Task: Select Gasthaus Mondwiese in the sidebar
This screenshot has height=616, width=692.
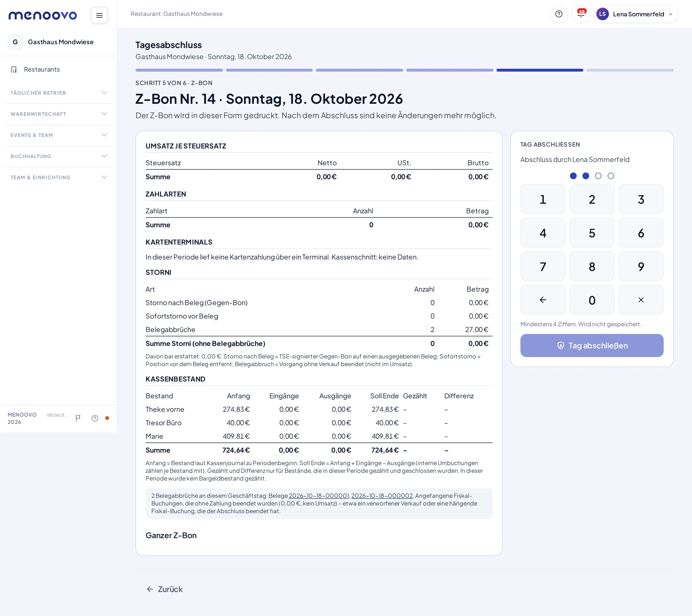Action: 58,42
